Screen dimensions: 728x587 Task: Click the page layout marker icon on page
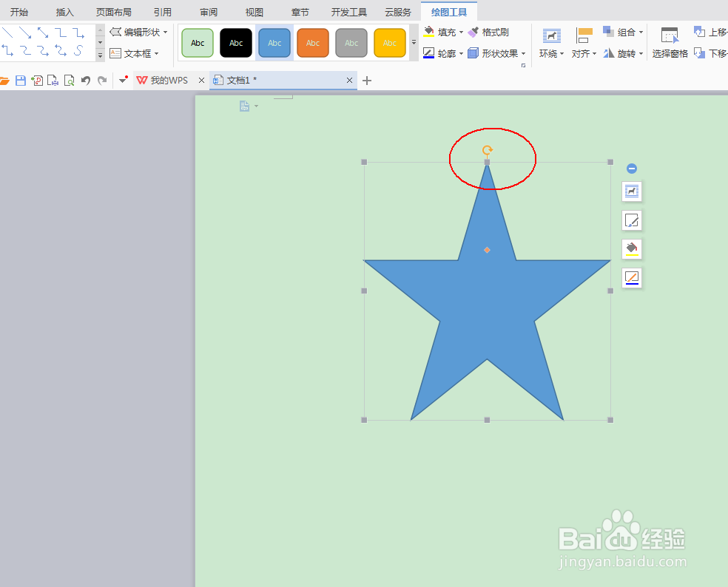245,106
